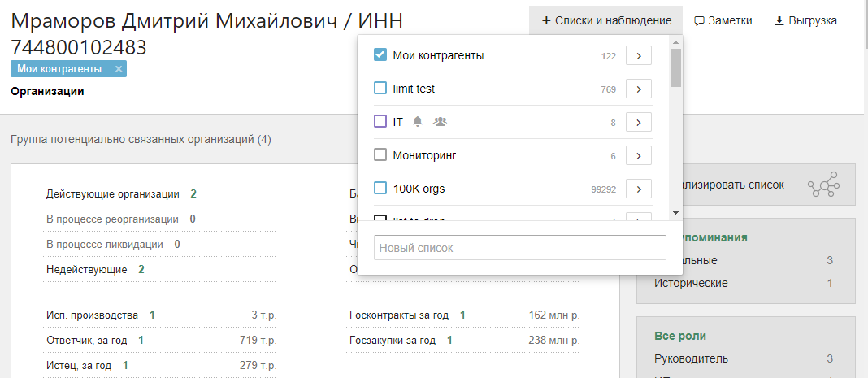
Task: Click the group people icon beside IT
Action: pyautogui.click(x=441, y=122)
